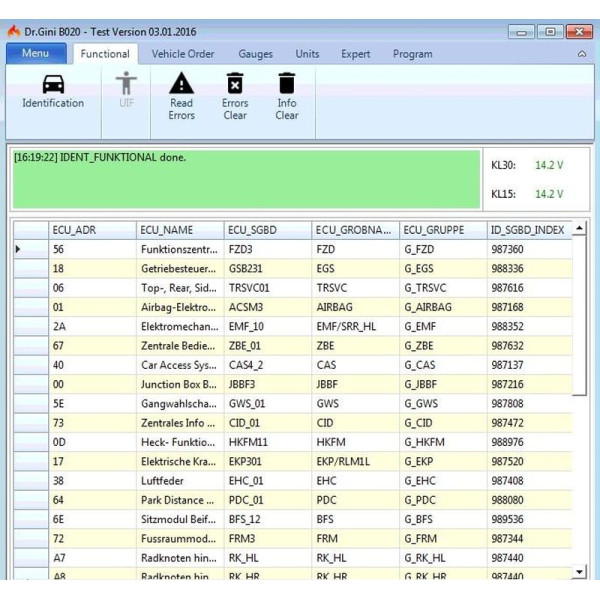
Task: Sort by the ECU_ADR column header
Action: click(x=92, y=230)
